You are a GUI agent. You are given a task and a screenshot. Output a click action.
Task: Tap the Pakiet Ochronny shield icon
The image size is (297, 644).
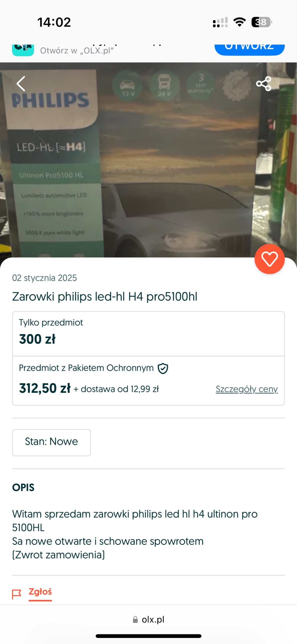[163, 369]
